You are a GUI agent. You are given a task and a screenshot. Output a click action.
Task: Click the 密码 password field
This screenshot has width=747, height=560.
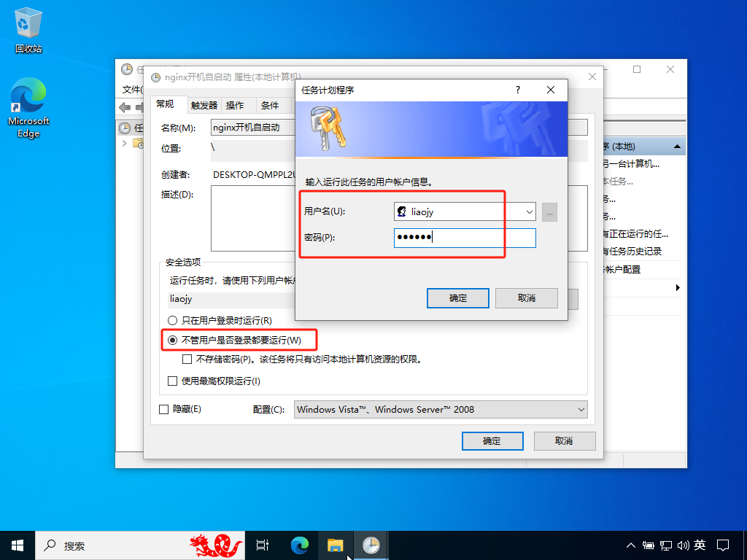(465, 238)
